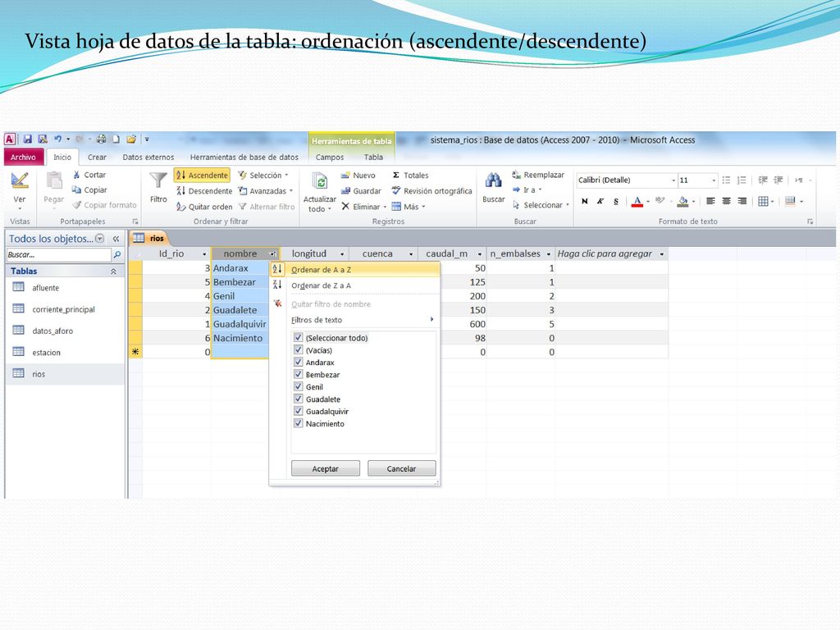Open Herramientas de base de datos tab
Viewport: 840px width, 630px height.
244,157
